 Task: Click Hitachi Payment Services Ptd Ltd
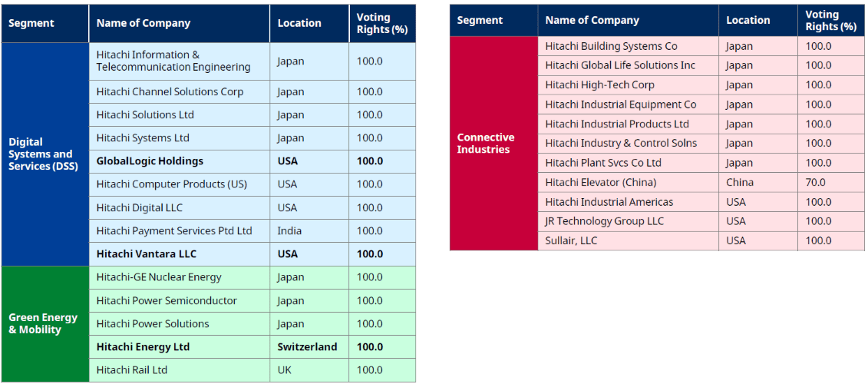coord(174,230)
